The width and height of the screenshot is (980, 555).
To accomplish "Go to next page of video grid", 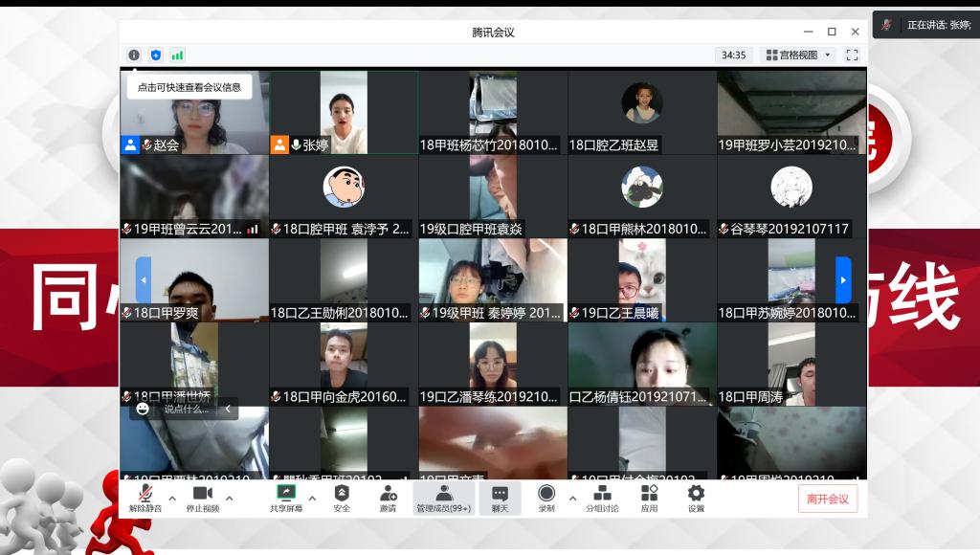I will [x=843, y=280].
